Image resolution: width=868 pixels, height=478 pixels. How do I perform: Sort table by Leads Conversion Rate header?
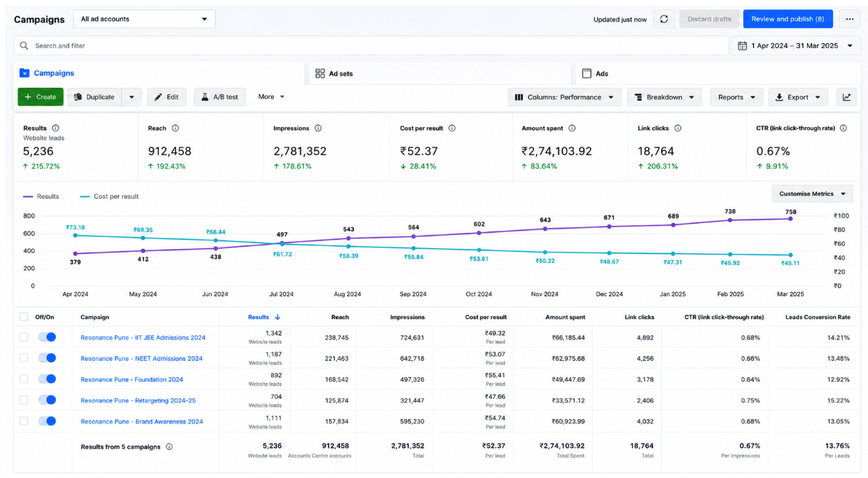click(x=818, y=317)
